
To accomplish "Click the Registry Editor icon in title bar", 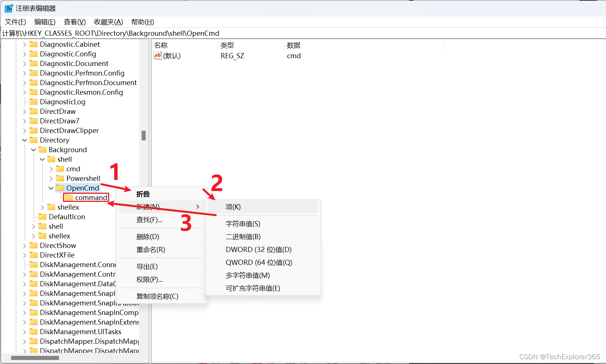I will tap(8, 8).
